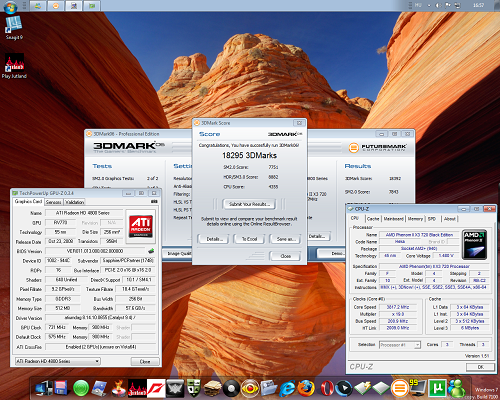This screenshot has width=500, height=400.
Task: Click Submit Your Results button
Action: coord(249,204)
